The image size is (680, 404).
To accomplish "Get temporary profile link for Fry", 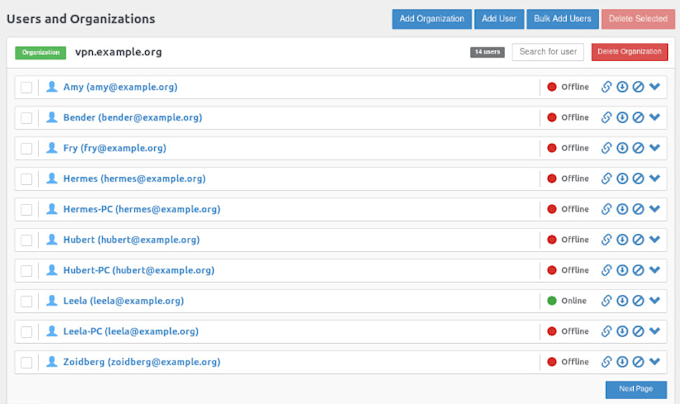I will coord(606,148).
